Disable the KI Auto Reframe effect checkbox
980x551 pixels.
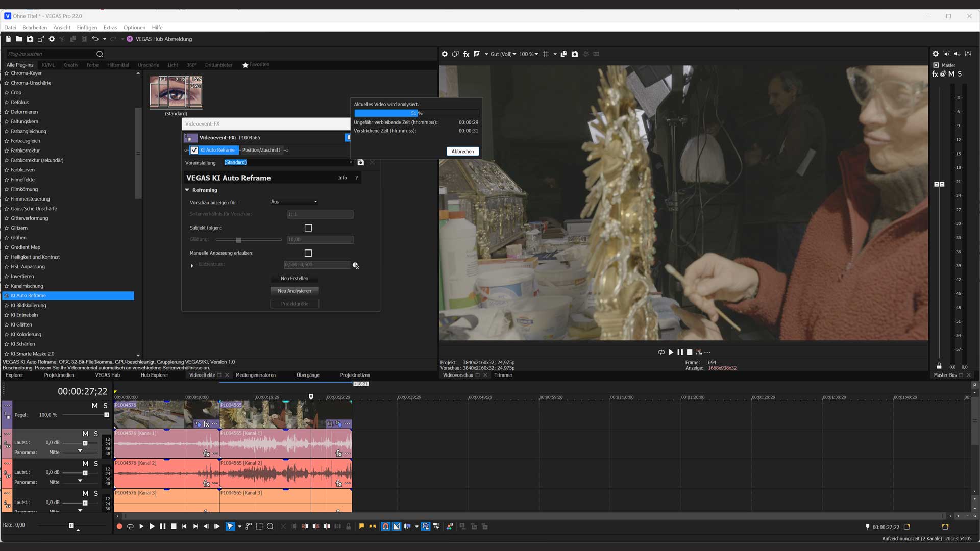(194, 150)
